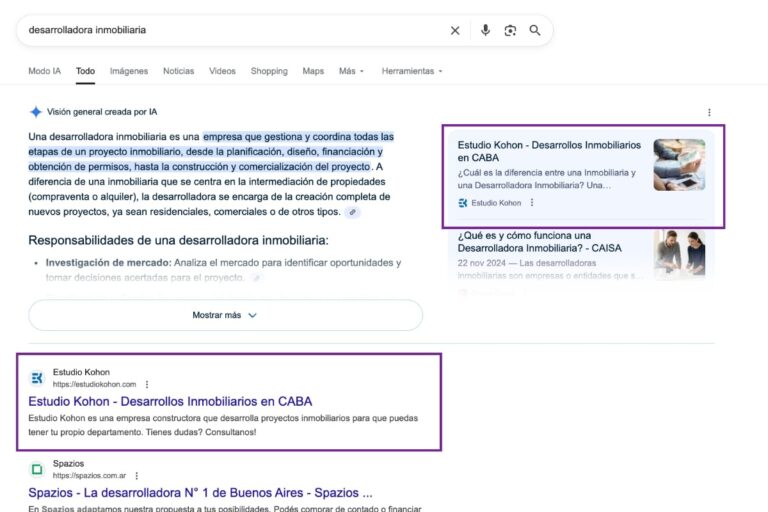
Task: Go to the Shopping tab
Action: 269,71
